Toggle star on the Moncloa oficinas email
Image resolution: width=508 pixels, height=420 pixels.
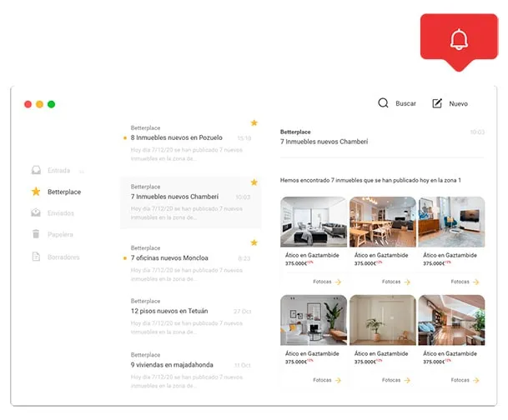[x=254, y=242]
